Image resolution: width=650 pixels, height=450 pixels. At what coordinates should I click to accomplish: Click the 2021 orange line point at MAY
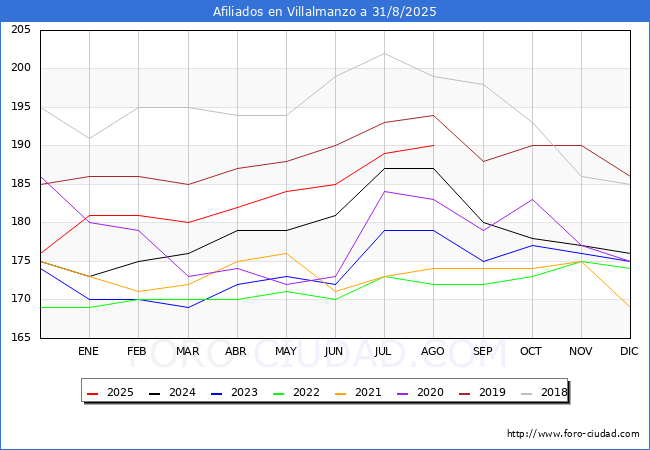tap(286, 253)
